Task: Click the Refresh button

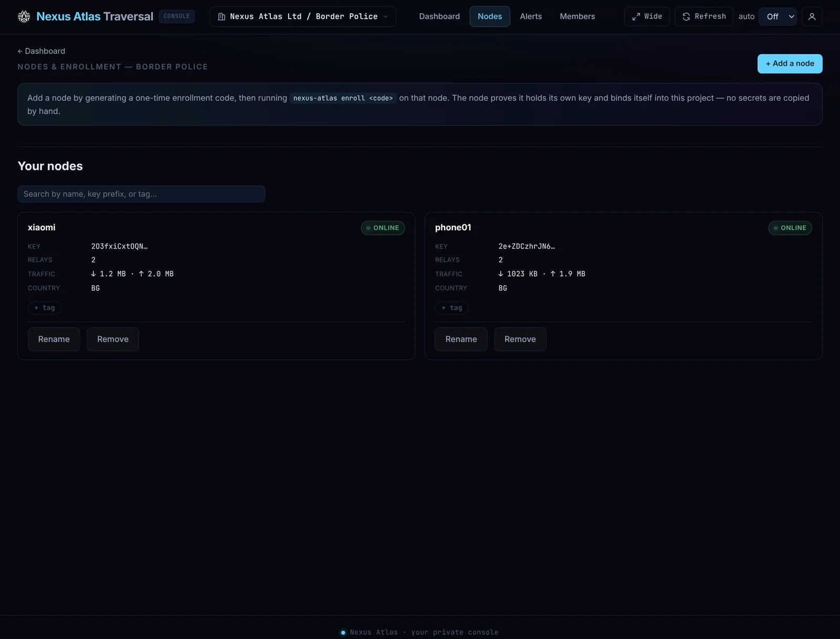Action: pyautogui.click(x=703, y=17)
